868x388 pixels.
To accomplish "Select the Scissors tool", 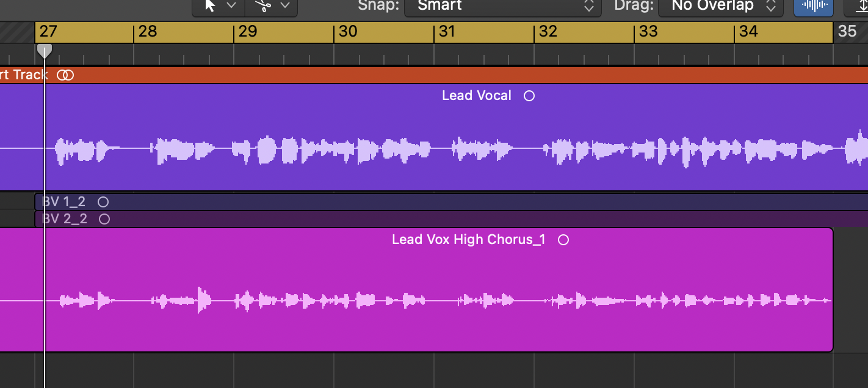I will [263, 6].
